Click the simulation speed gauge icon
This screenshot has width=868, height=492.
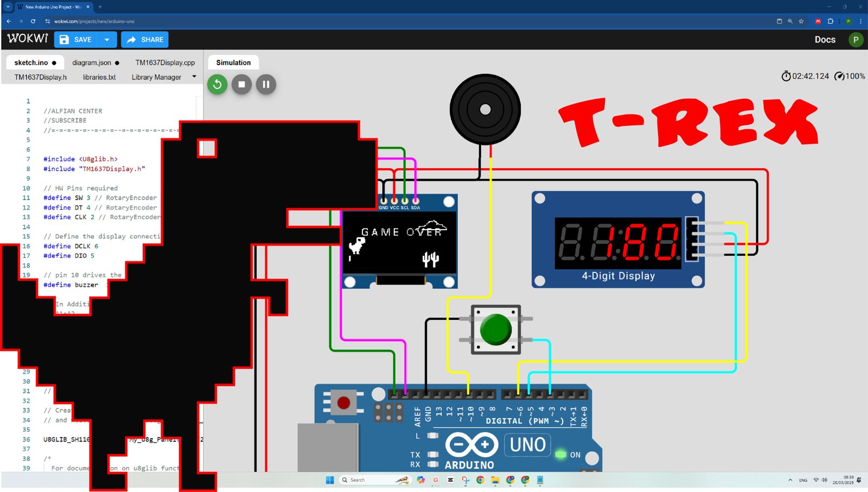pos(839,76)
